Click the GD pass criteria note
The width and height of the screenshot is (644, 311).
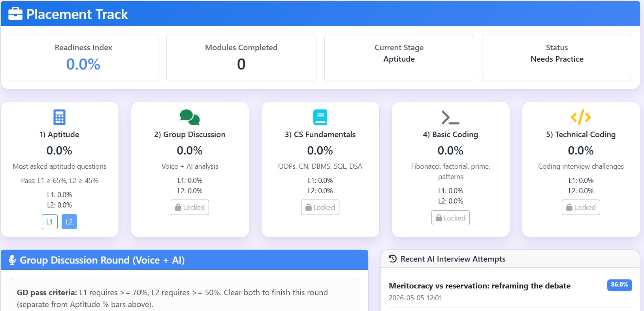[x=172, y=298]
